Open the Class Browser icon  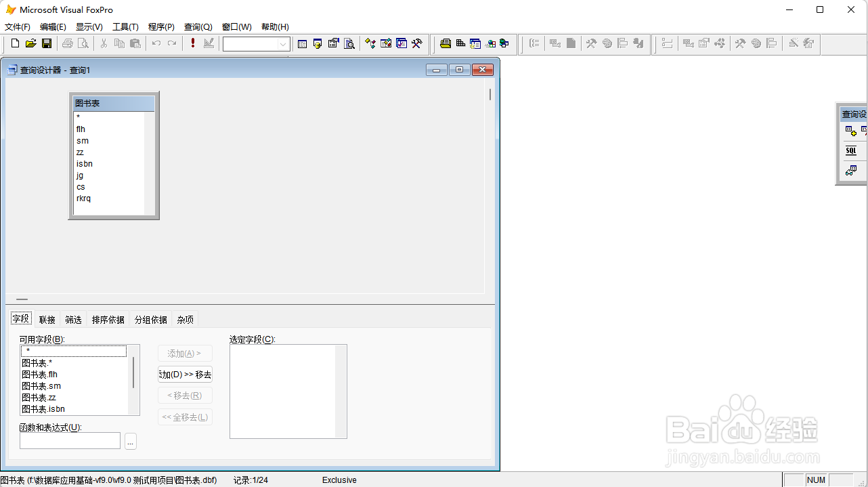pos(370,43)
